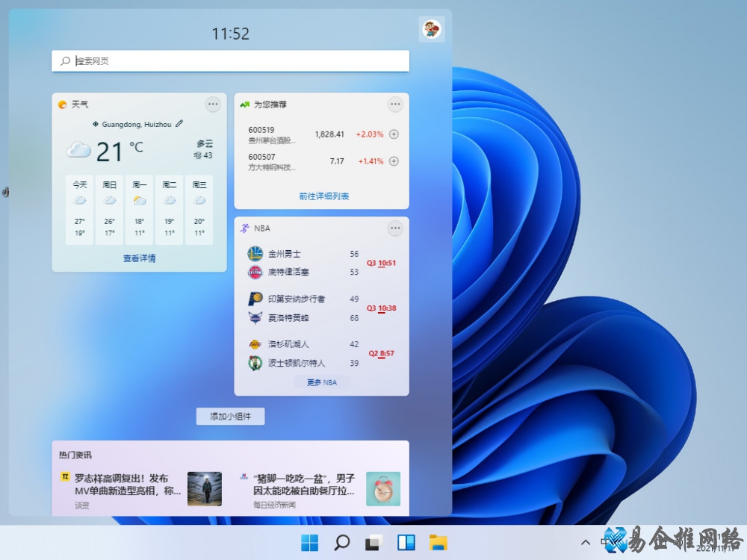Open the Weather widget options menu
This screenshot has height=560, width=747.
pyautogui.click(x=212, y=105)
